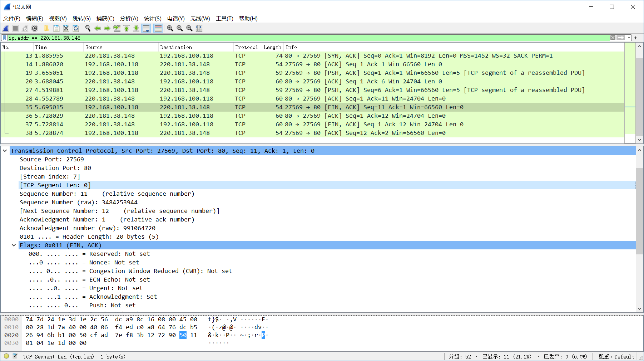
Task: Open expert information status indicator
Action: 6,356
